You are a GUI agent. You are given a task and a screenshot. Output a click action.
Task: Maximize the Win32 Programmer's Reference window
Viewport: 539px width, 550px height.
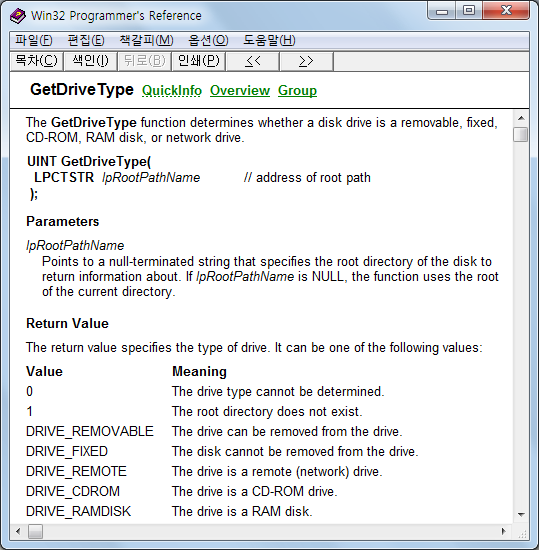click(x=469, y=11)
